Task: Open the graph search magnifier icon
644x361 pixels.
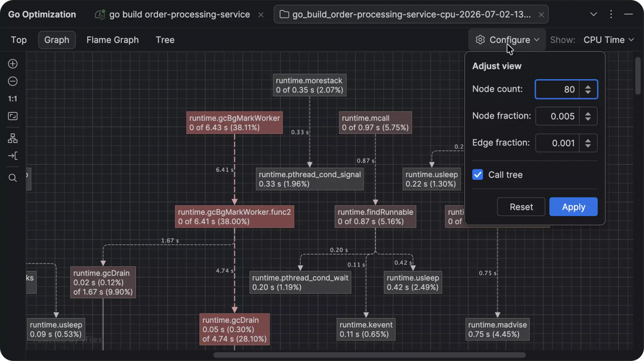Action: click(x=13, y=178)
